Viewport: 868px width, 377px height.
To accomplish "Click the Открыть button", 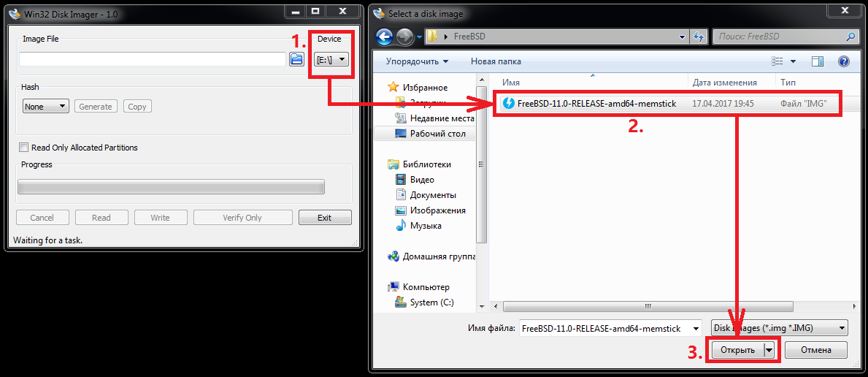I will coord(737,351).
